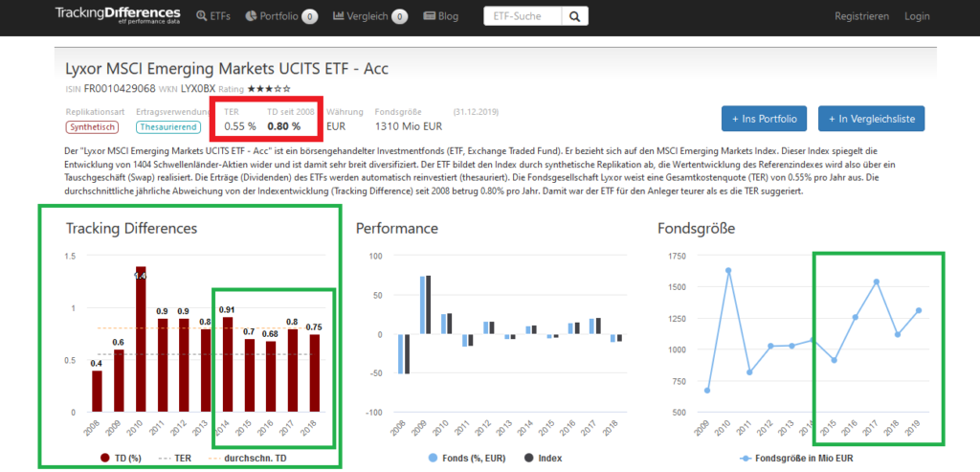Click the In Vergleichsliste button
The image size is (980, 472).
[x=871, y=119]
